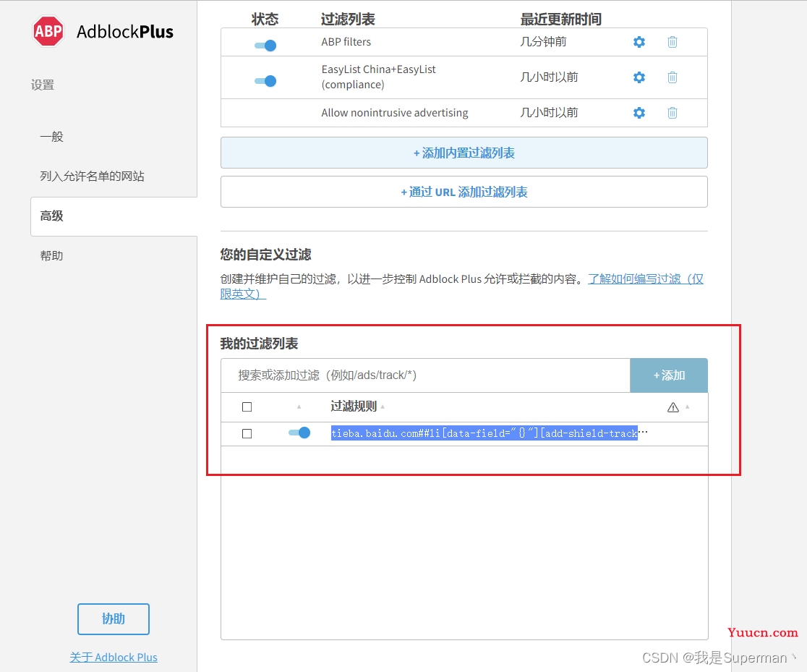The height and width of the screenshot is (672, 807).
Task: Open the 关于 Adblock Plus link
Action: point(114,657)
